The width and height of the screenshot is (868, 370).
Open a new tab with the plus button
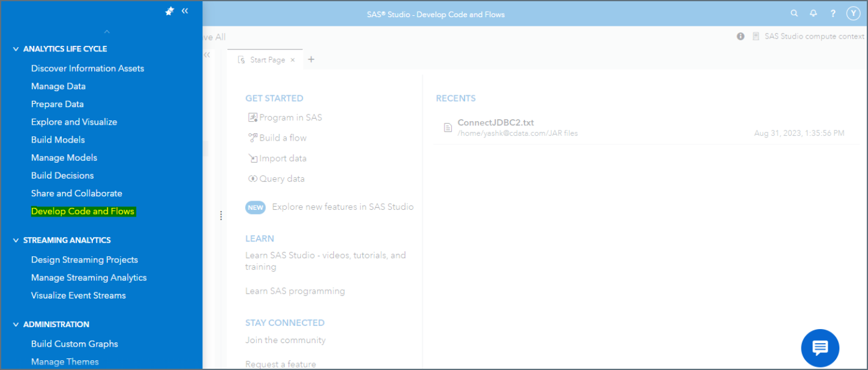311,59
